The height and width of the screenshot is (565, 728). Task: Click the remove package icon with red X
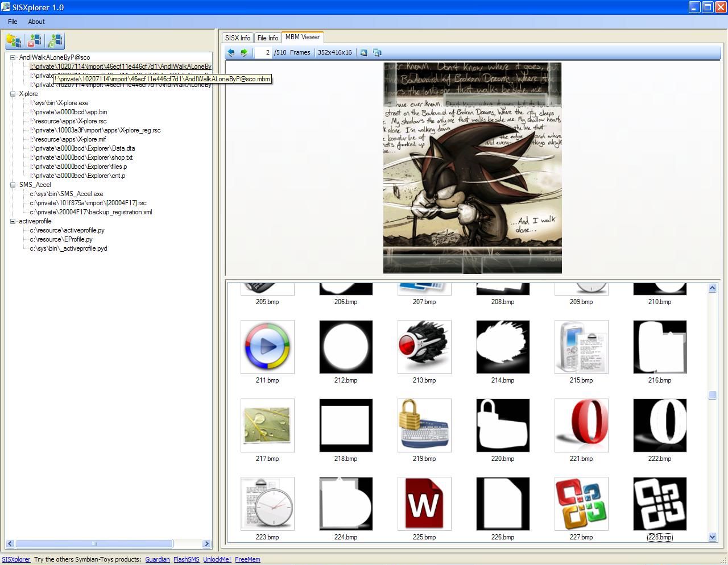(35, 41)
